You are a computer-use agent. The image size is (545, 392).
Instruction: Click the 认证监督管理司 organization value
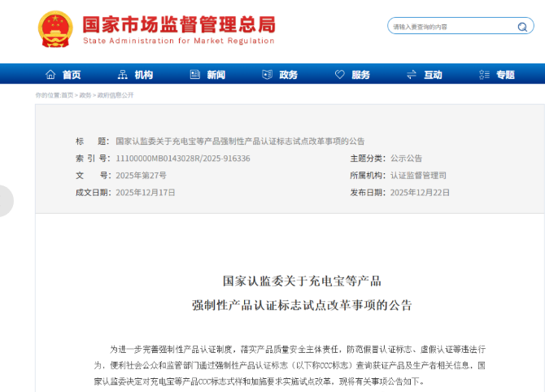pos(418,175)
